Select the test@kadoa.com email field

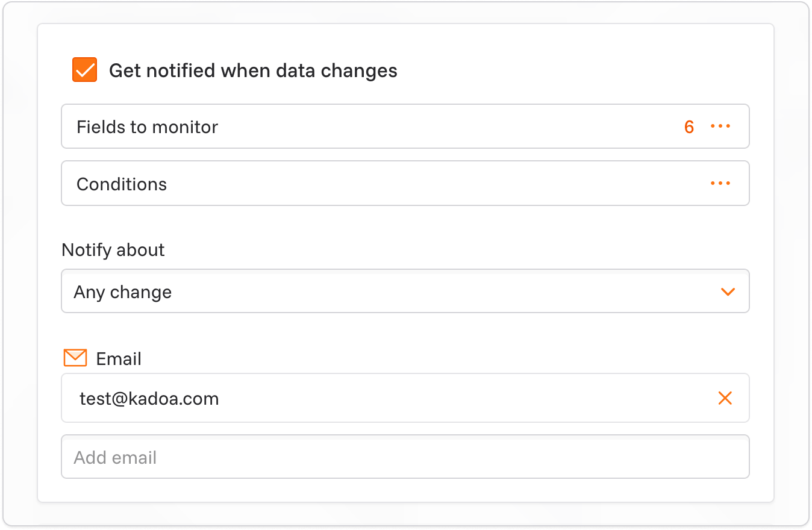(x=405, y=398)
